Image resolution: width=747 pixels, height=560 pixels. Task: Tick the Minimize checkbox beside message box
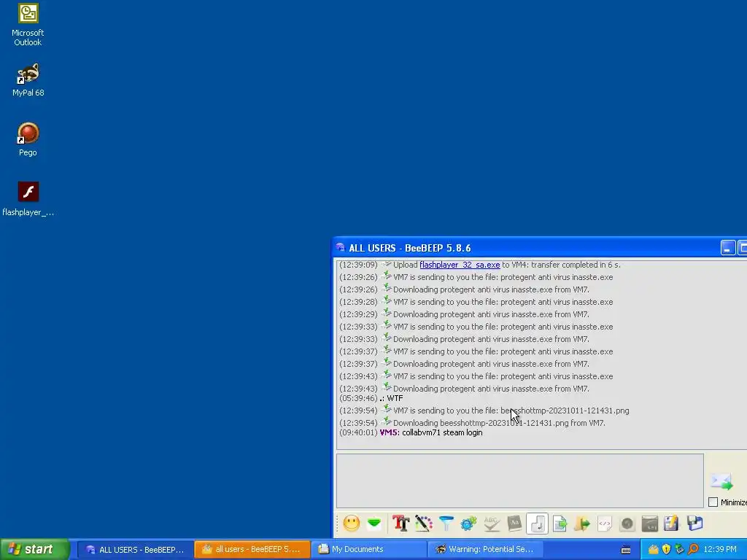[x=713, y=502]
